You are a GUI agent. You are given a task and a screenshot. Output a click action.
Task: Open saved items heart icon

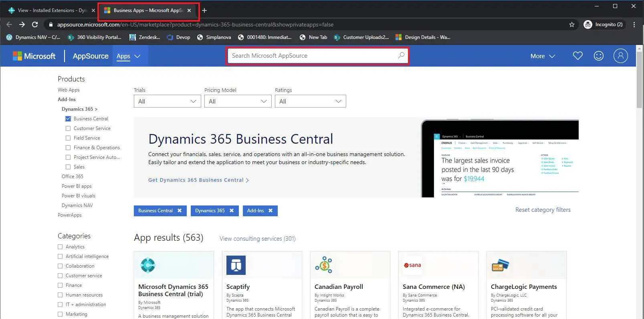coord(577,56)
